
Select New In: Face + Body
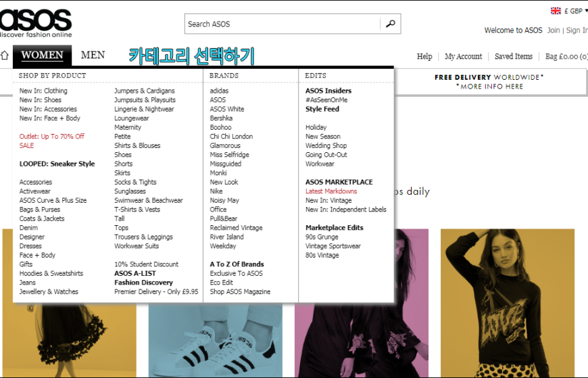[50, 118]
